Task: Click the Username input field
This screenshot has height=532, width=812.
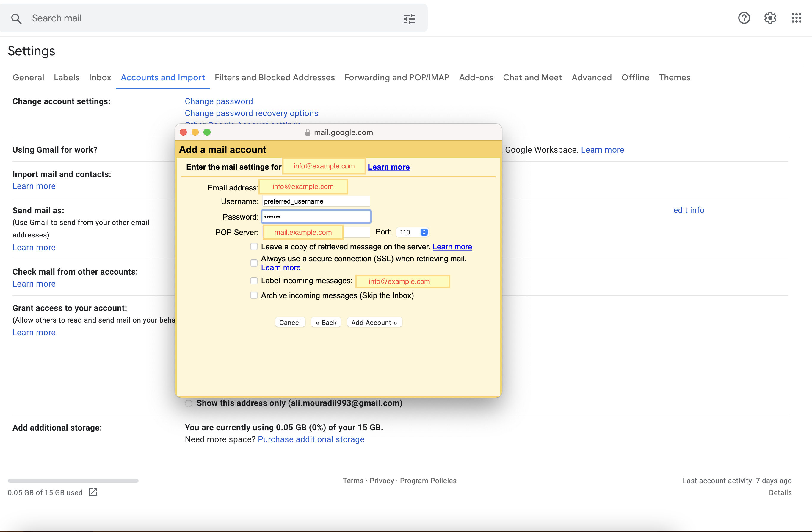Action: point(316,201)
